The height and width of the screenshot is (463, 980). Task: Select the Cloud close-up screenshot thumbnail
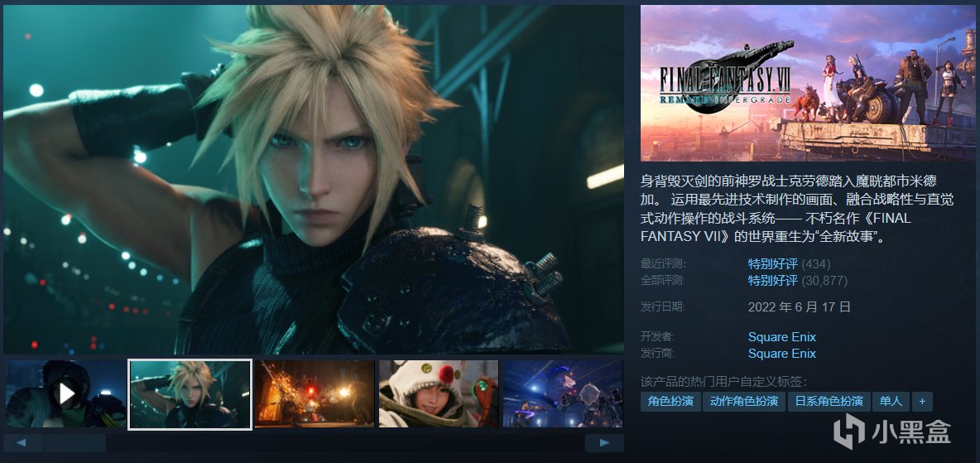pyautogui.click(x=190, y=394)
